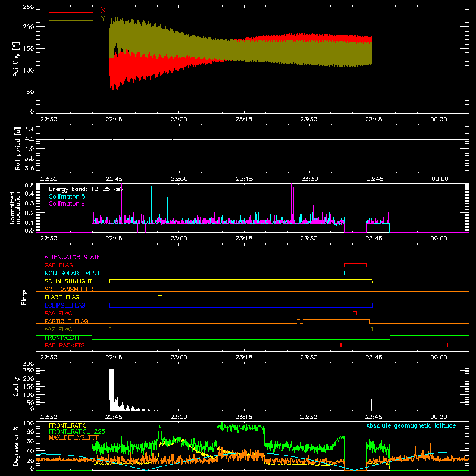Click the ATTENUATOR_STATE flag label
The height and width of the screenshot is (476, 476).
[72, 257]
